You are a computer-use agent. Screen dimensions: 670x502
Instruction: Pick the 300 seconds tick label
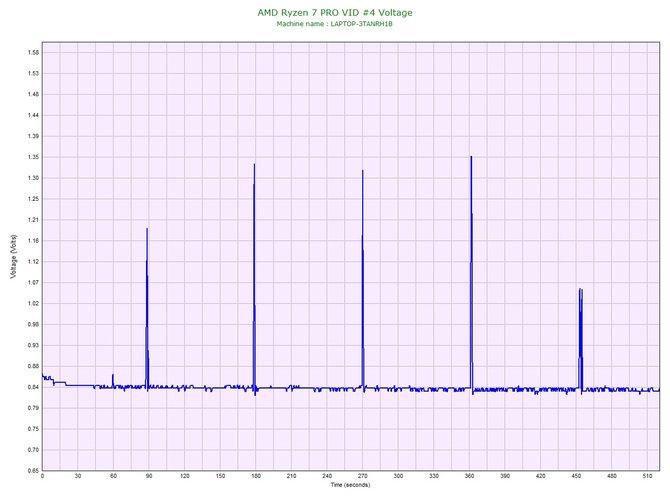tap(398, 476)
